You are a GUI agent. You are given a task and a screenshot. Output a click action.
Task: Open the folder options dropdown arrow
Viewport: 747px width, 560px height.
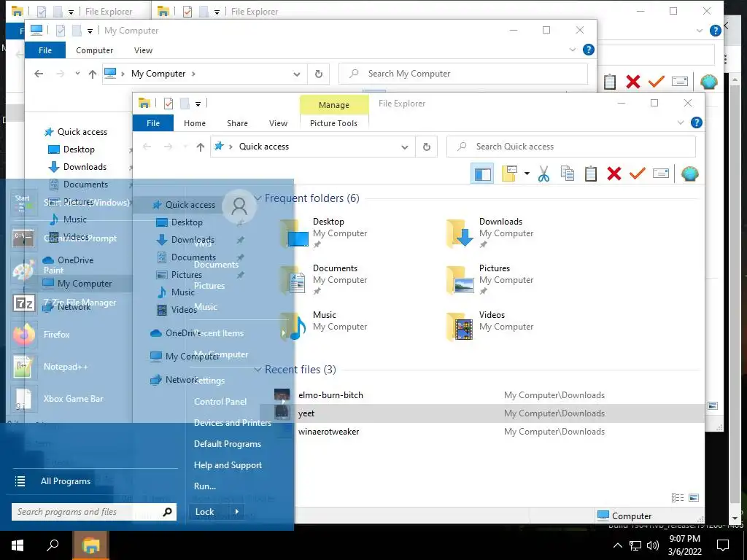tap(527, 174)
